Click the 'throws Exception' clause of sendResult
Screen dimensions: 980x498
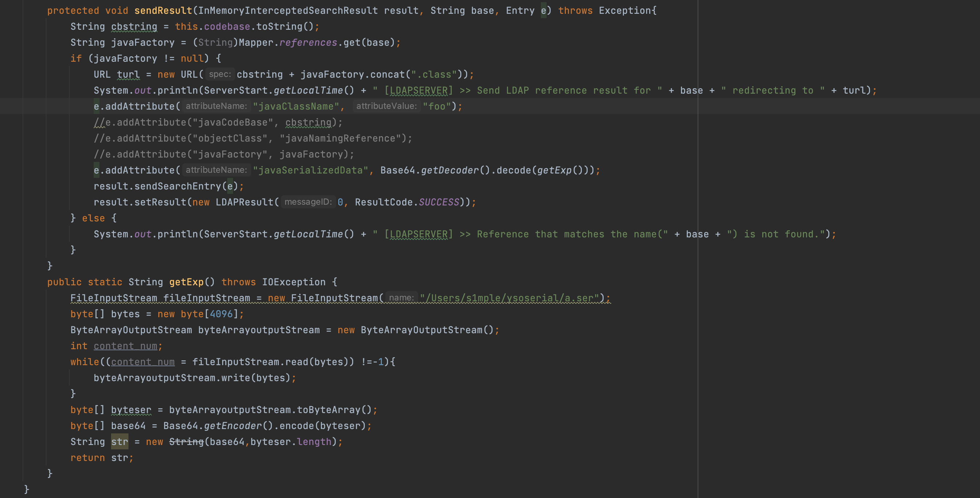(604, 11)
